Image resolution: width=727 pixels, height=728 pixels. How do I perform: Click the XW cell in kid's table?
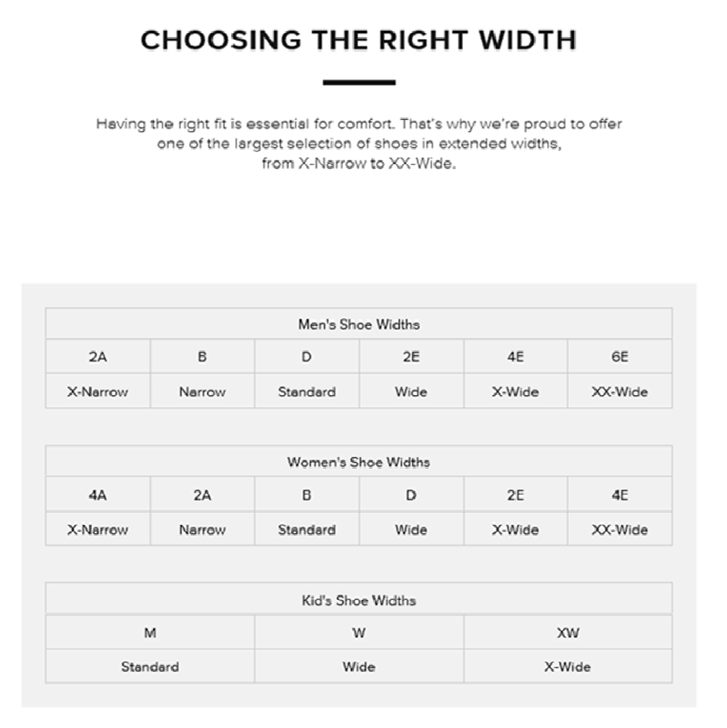click(x=567, y=633)
